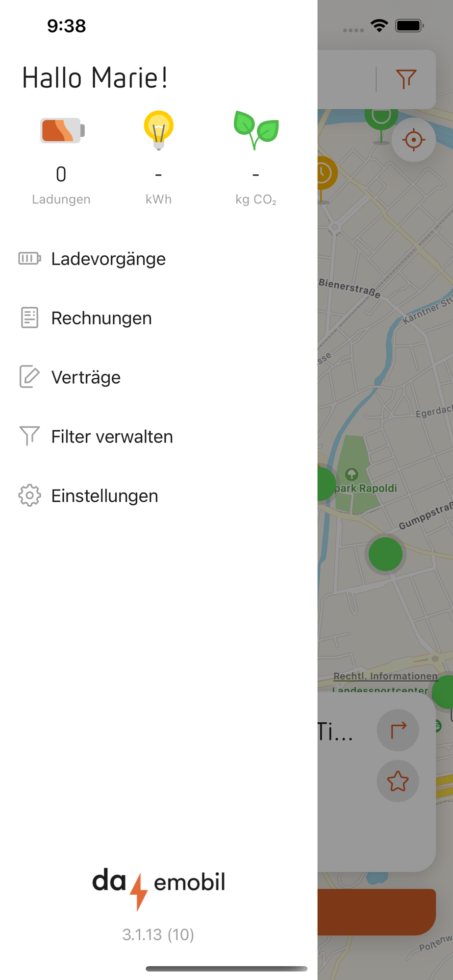Tap the Park Rapoldi map label
The image size is (453, 980).
[366, 488]
